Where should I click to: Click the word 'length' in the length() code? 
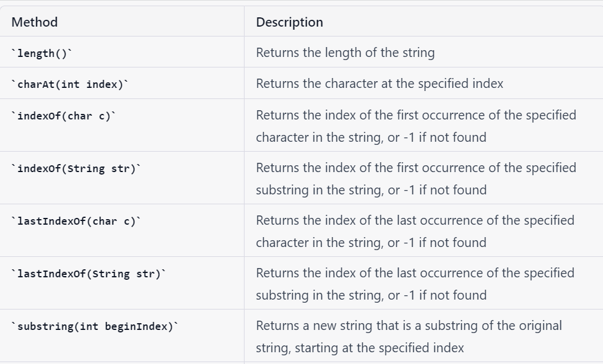36,53
